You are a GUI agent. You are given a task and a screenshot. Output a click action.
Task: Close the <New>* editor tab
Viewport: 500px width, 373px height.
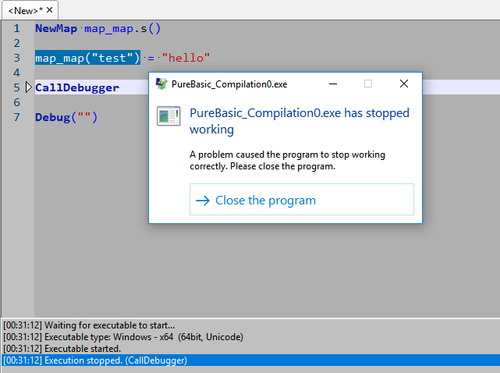49,10
